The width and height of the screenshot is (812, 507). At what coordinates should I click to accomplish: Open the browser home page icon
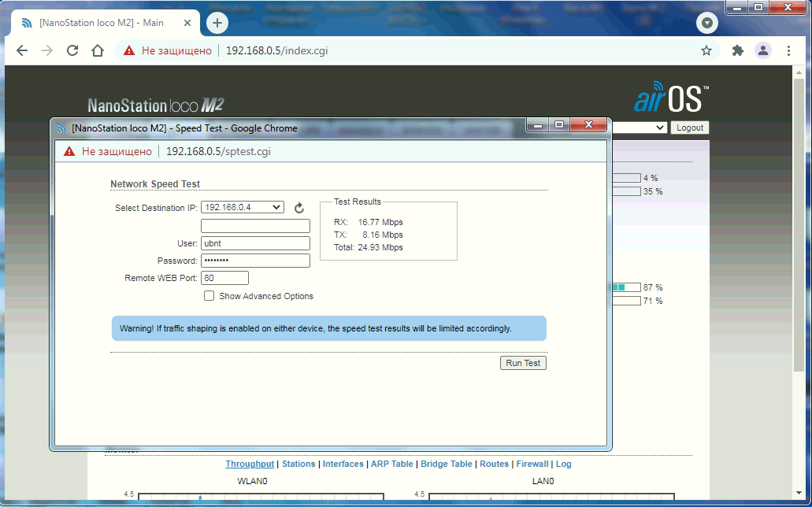click(98, 50)
